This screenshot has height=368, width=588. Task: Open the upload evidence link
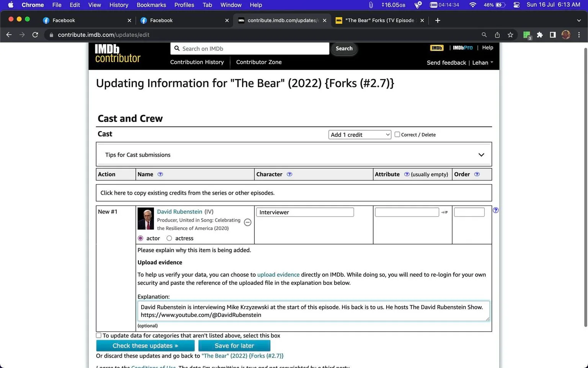point(278,274)
